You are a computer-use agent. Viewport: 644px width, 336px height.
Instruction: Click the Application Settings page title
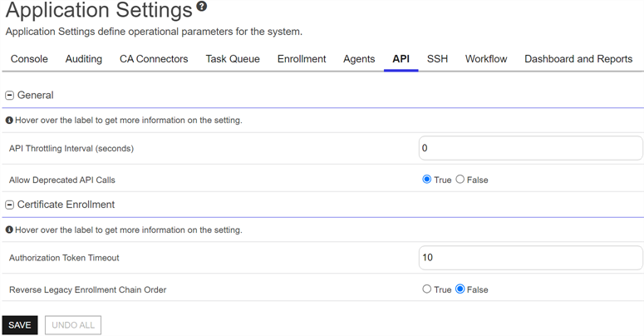coord(99,10)
